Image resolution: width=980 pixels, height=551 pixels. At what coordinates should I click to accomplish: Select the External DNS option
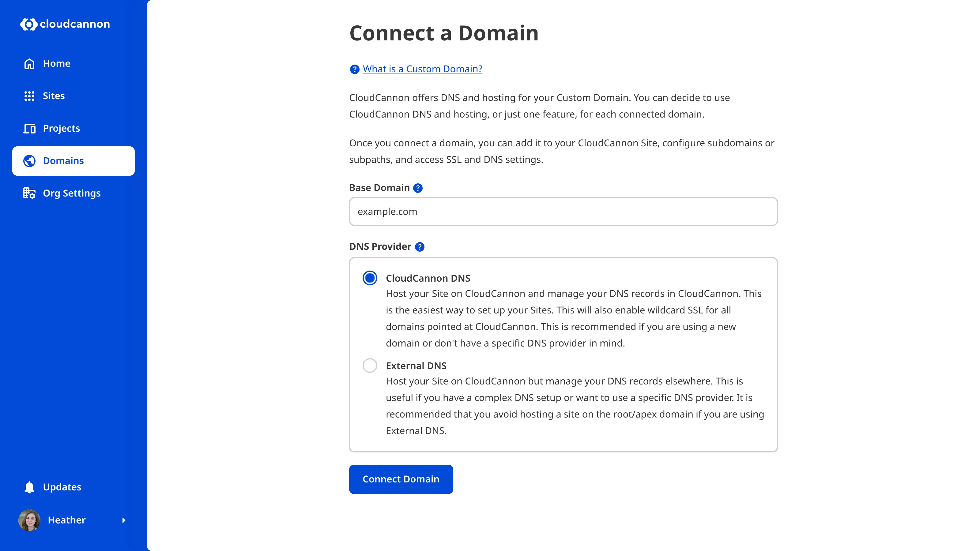point(369,365)
